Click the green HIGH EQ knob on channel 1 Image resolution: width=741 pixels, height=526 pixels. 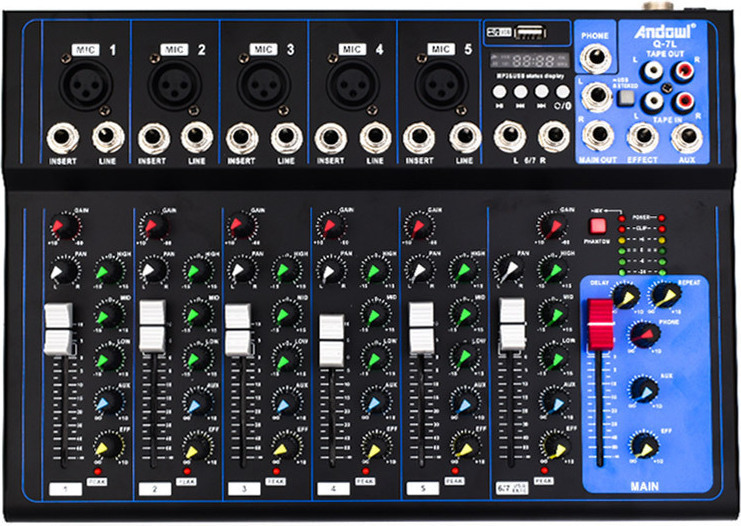tap(105, 272)
